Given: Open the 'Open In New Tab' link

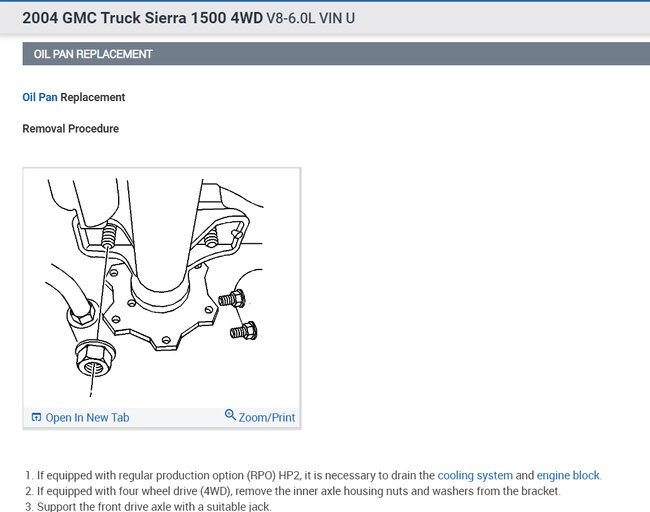Looking at the screenshot, I should [x=87, y=417].
